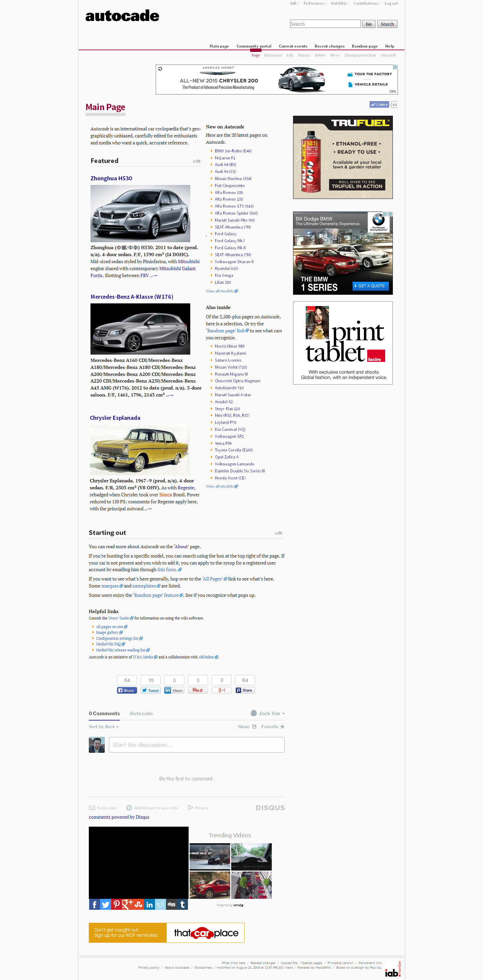Click the Google Plus icon under the video player
The image size is (483, 980).
coord(127,904)
